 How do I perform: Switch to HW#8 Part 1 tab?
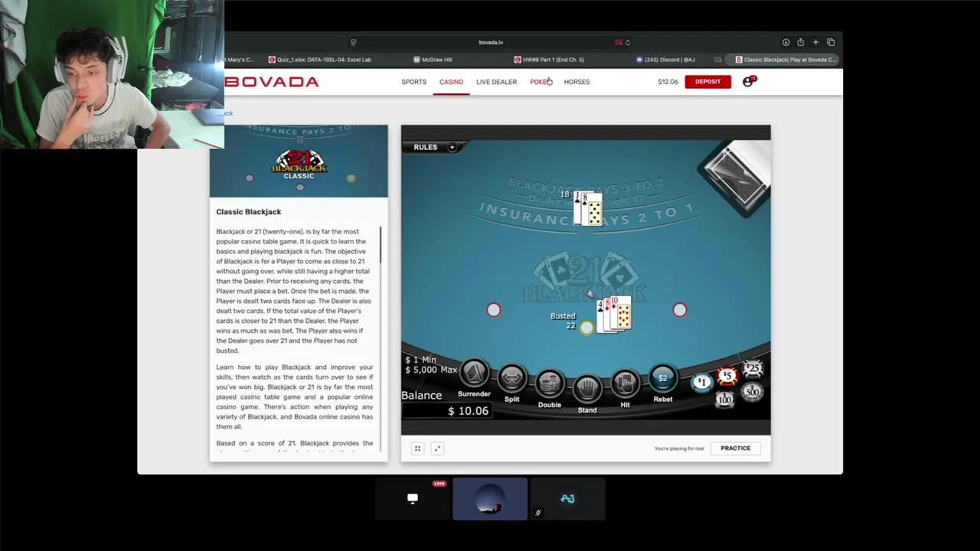549,60
